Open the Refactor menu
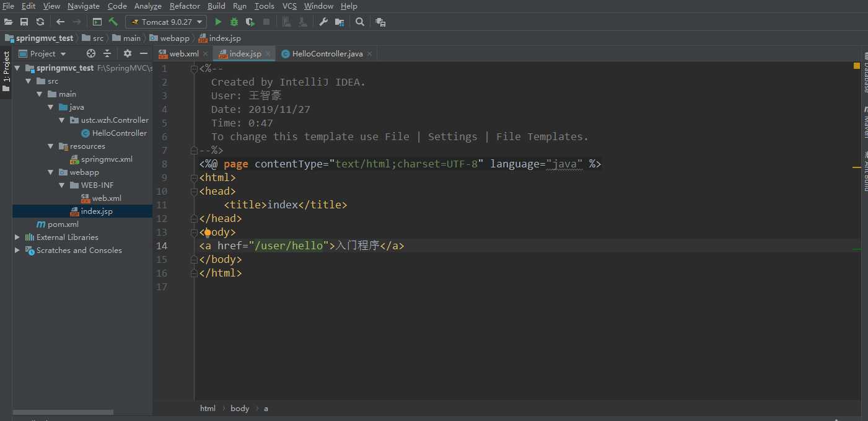Viewport: 868px width, 421px height. pos(185,6)
